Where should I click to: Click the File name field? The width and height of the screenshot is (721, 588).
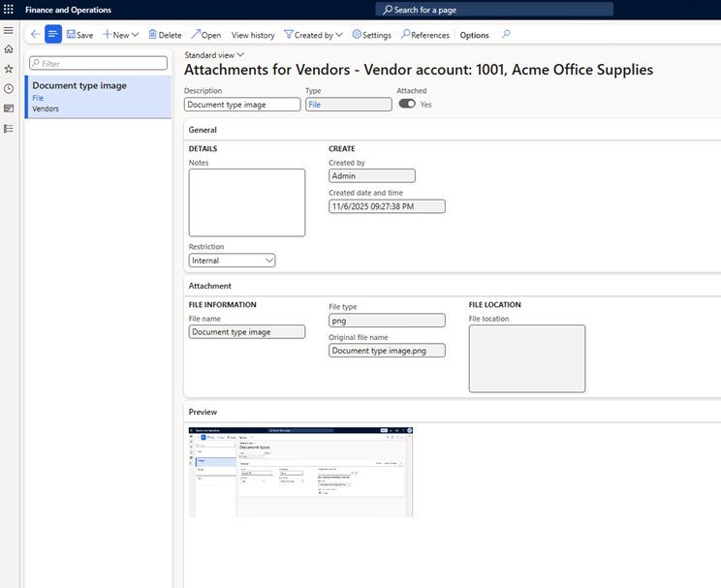[x=247, y=332]
